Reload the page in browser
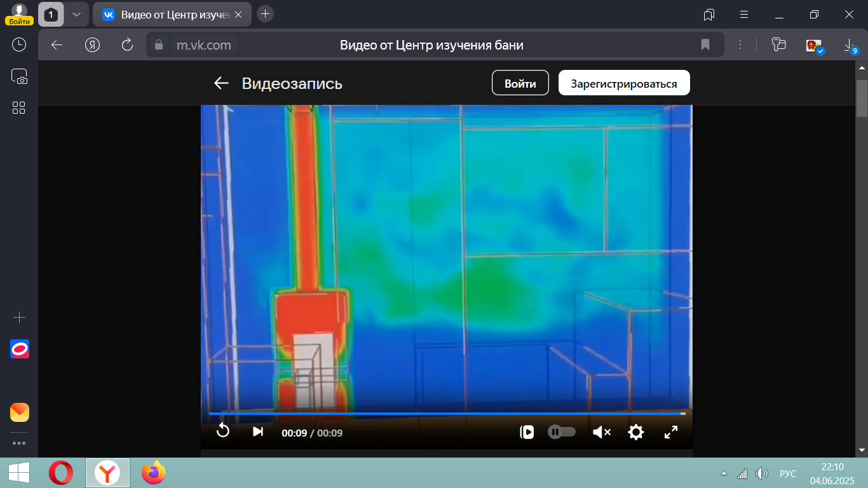The width and height of the screenshot is (868, 488). tap(127, 44)
